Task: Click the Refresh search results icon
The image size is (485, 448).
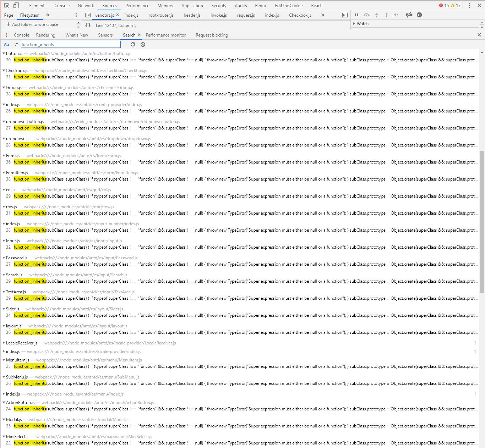Action: (133, 44)
